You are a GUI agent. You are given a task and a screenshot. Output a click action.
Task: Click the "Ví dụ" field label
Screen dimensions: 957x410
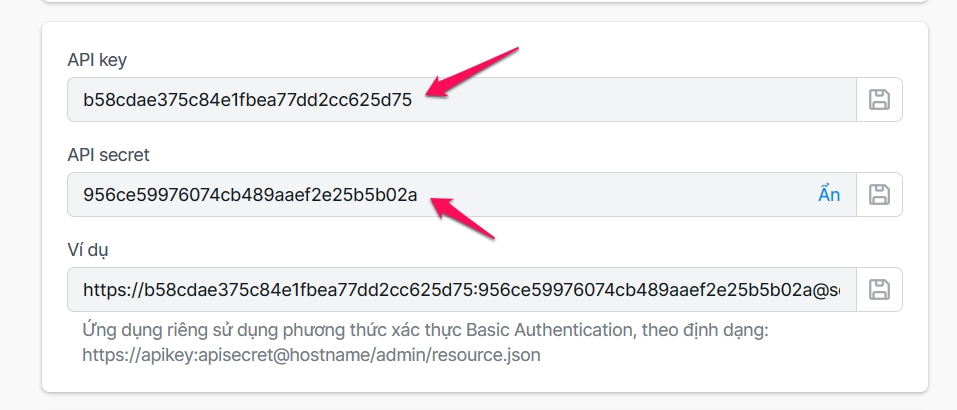click(x=88, y=250)
